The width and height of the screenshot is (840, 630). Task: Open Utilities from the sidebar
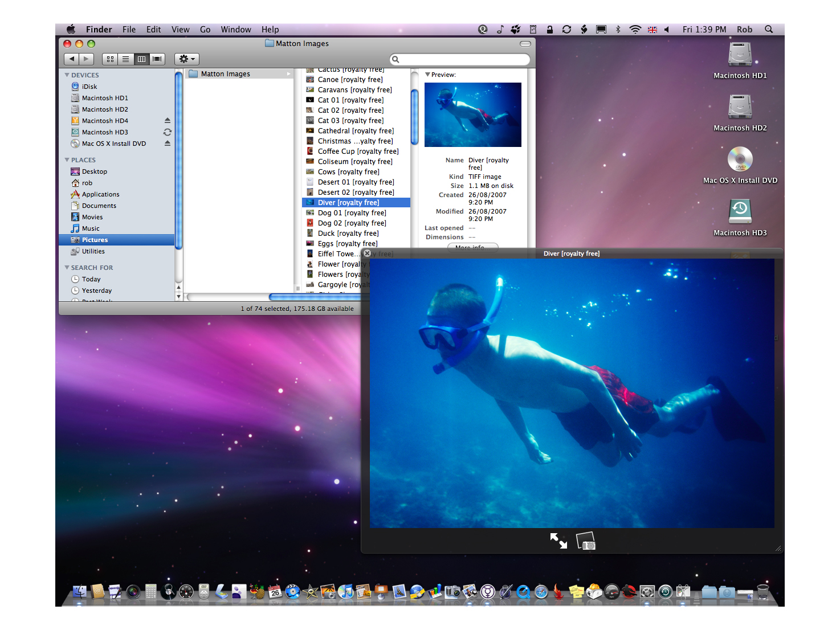117,251
